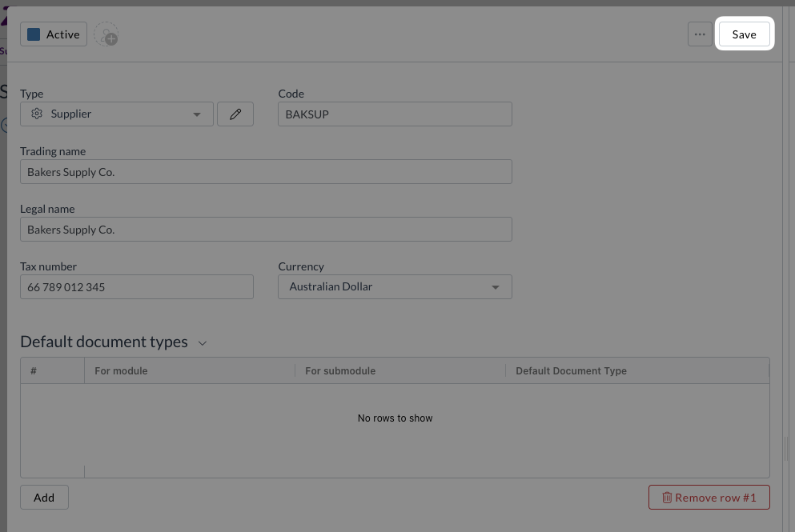Click the Tax number input field

pos(136,287)
